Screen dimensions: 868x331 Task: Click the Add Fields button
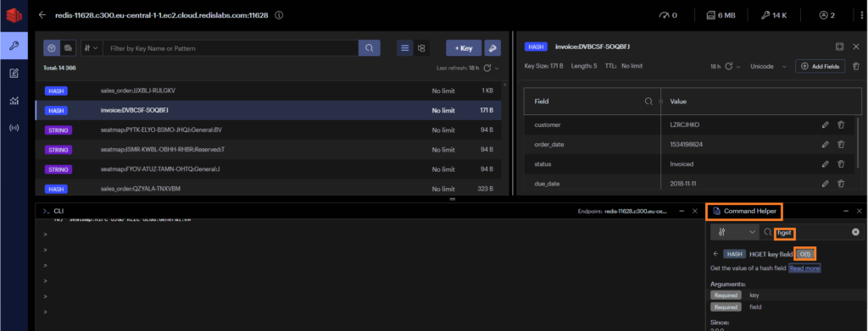click(x=821, y=66)
